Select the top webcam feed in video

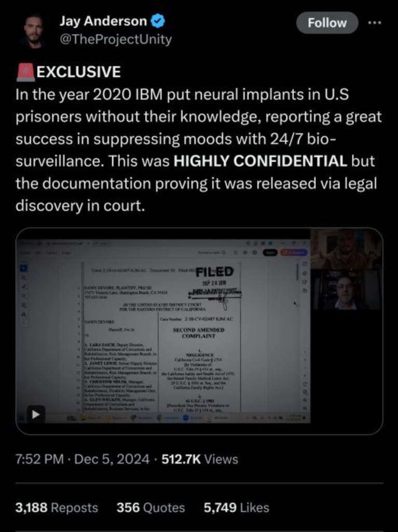coord(346,249)
